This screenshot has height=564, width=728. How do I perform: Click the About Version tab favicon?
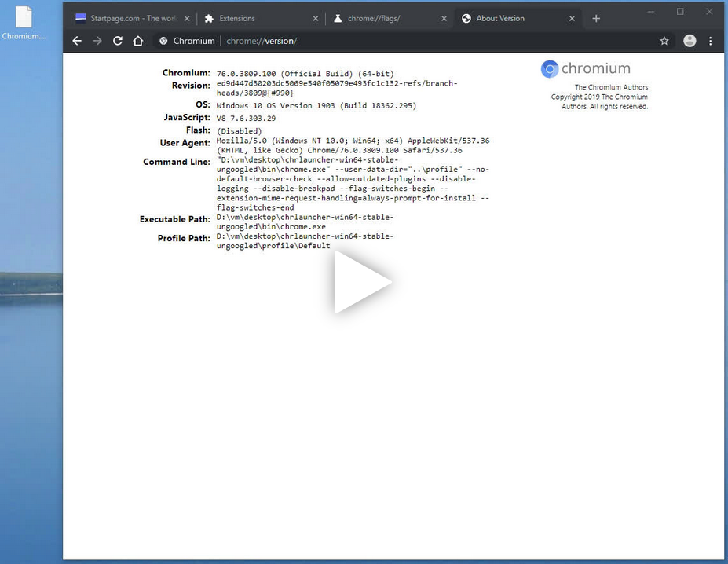466,19
